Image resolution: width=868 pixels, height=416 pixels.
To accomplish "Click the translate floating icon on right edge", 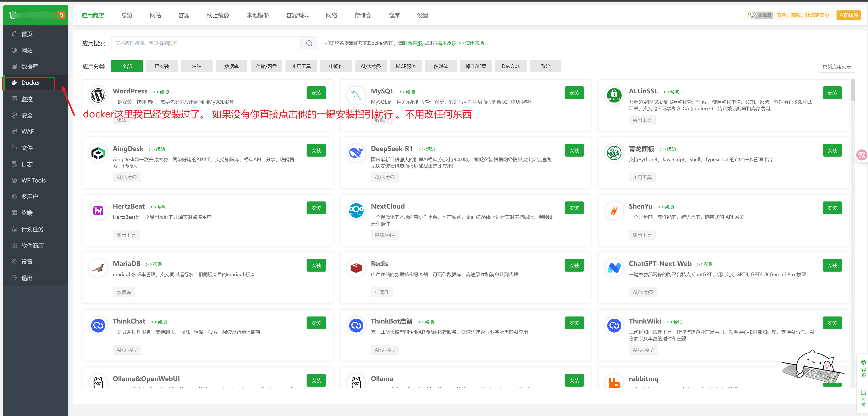I will point(862,155).
